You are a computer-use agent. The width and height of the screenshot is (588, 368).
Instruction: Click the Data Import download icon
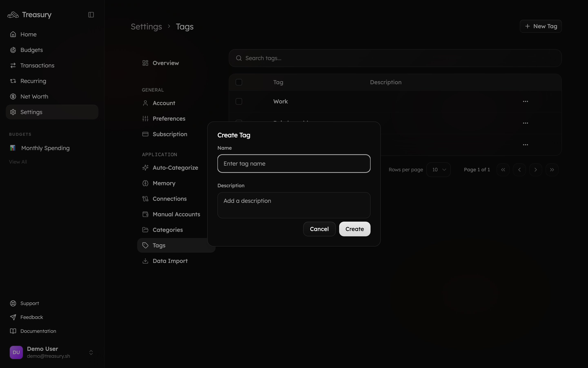tap(145, 261)
